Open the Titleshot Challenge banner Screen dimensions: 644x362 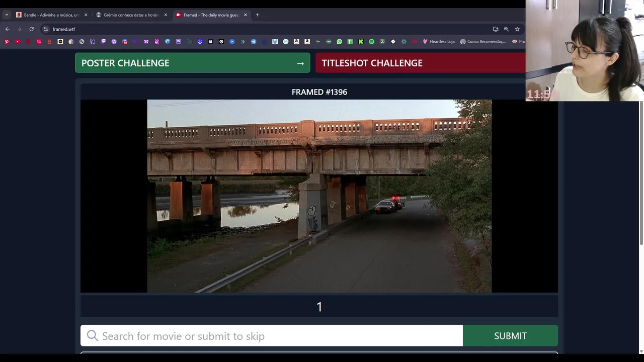[x=421, y=63]
